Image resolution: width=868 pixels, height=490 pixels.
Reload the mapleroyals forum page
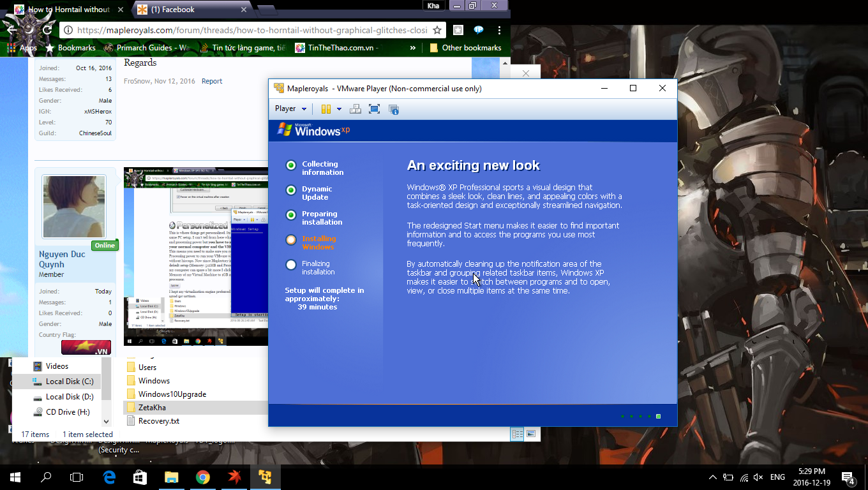click(x=47, y=29)
